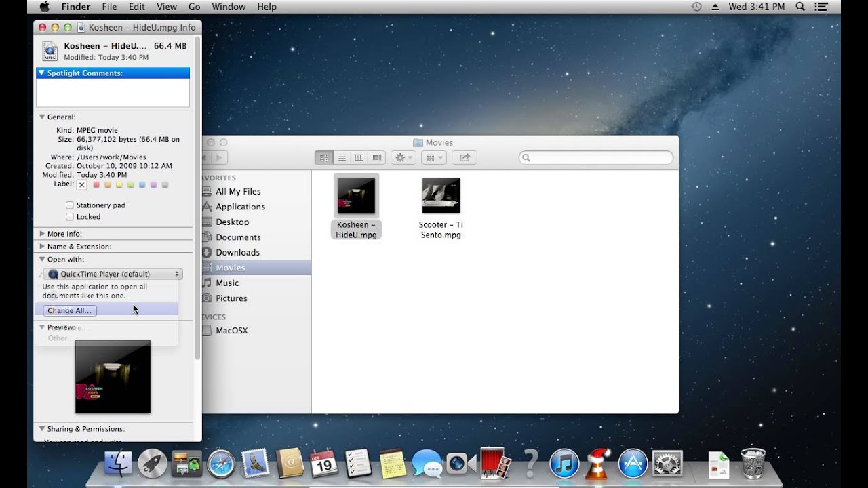Open the Action gear dropdown in Movies
The height and width of the screenshot is (488, 868).
403,157
